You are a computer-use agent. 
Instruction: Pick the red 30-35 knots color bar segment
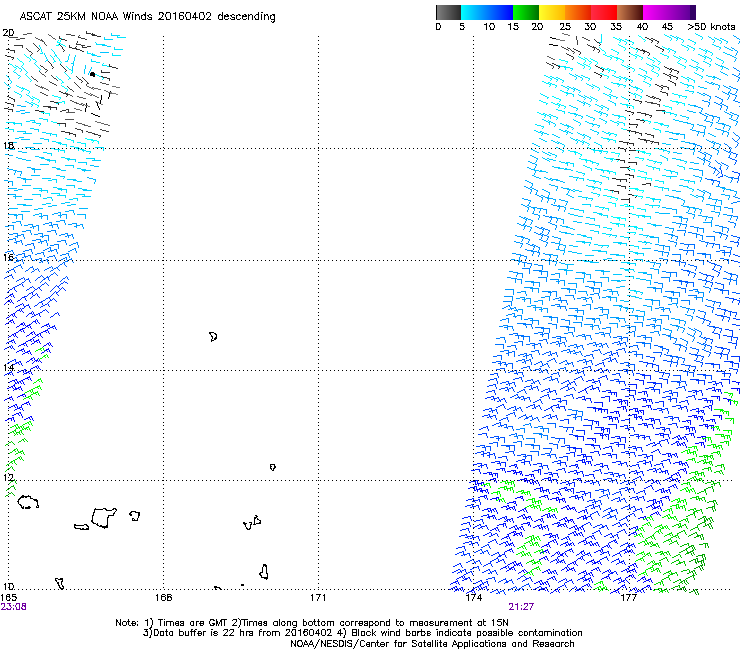tap(604, 12)
